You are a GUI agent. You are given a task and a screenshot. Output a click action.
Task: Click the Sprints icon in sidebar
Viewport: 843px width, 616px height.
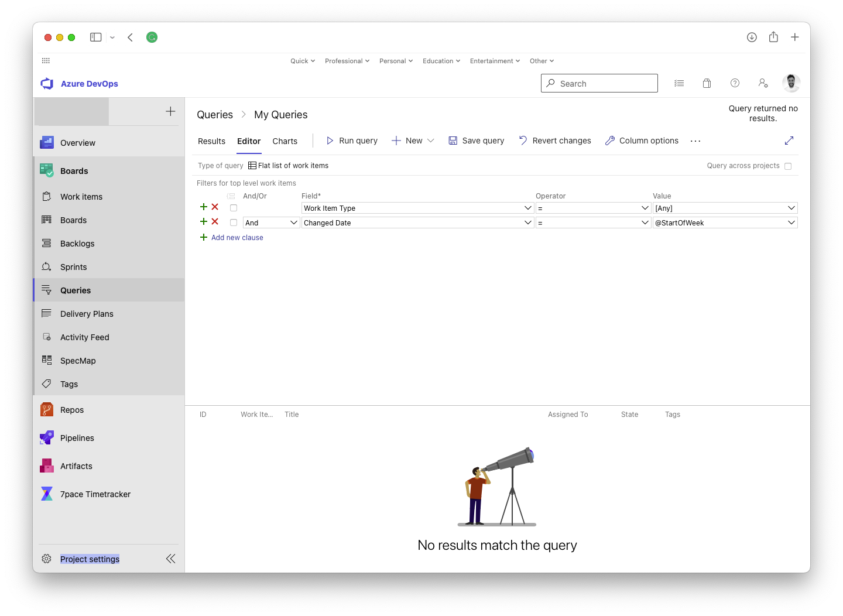[x=47, y=266]
